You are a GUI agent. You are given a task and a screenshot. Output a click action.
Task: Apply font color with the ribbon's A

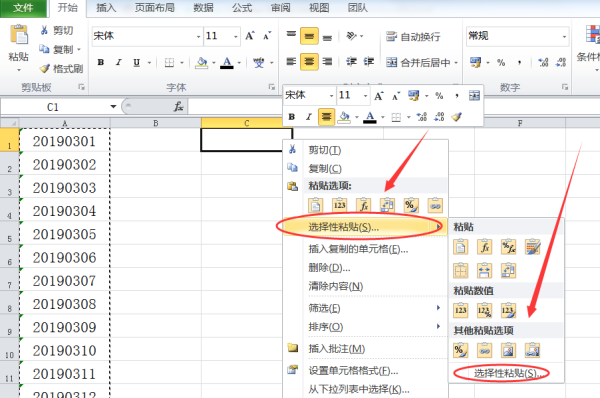point(227,62)
